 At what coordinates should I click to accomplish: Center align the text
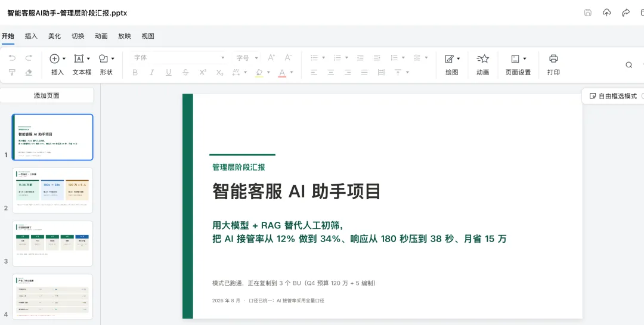coord(330,72)
